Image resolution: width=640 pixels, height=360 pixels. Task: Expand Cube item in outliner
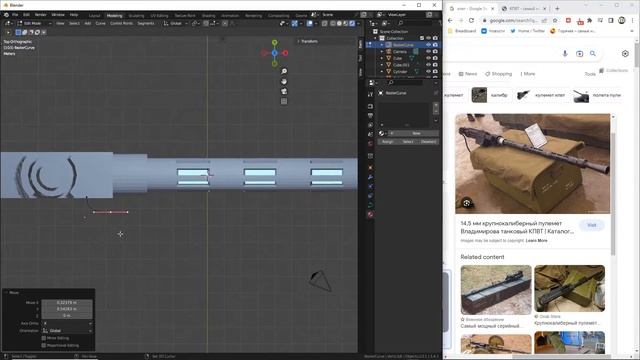point(382,58)
